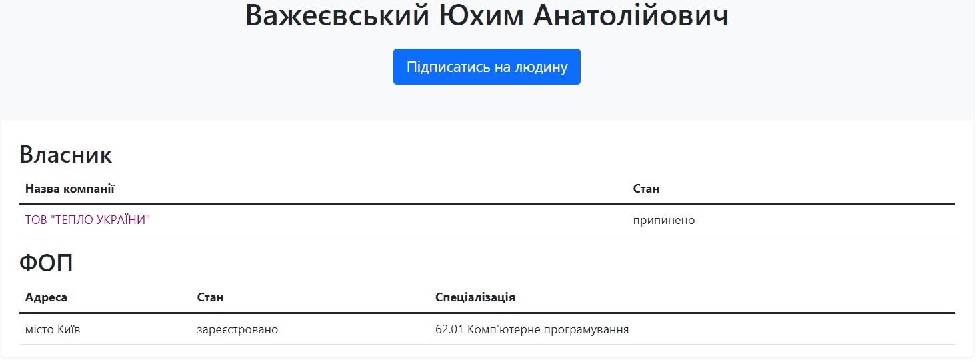Click the 'Адреса' column header
The width and height of the screenshot is (980, 362).
[46, 297]
